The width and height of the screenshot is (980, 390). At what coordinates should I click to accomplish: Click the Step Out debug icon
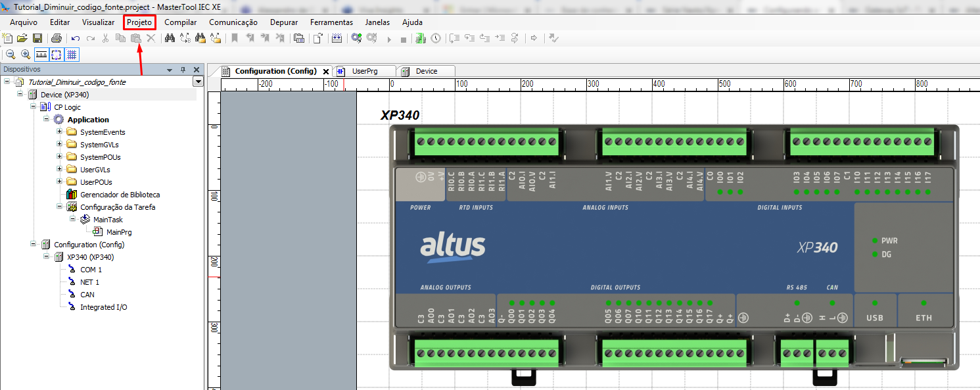pos(484,38)
